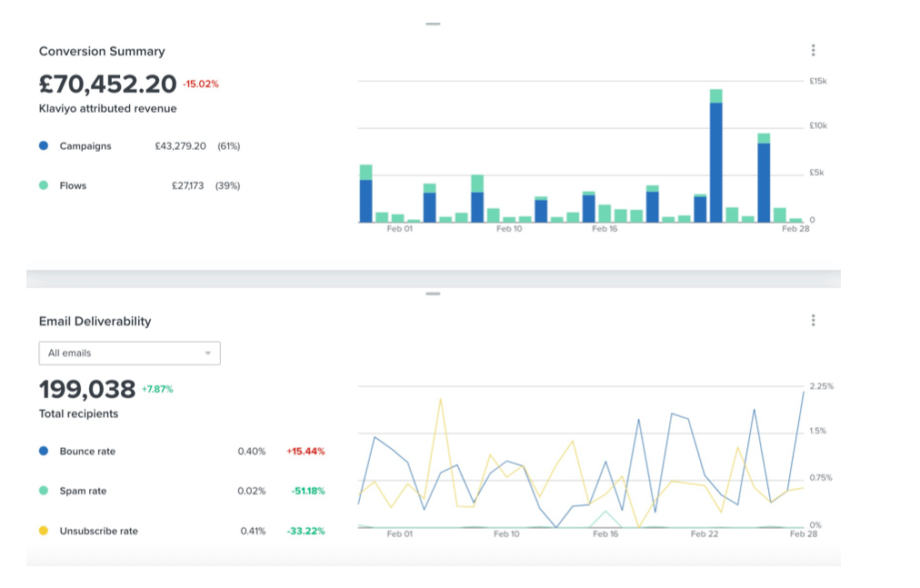Click the Flows legend label
This screenshot has width=920, height=588.
click(x=73, y=186)
